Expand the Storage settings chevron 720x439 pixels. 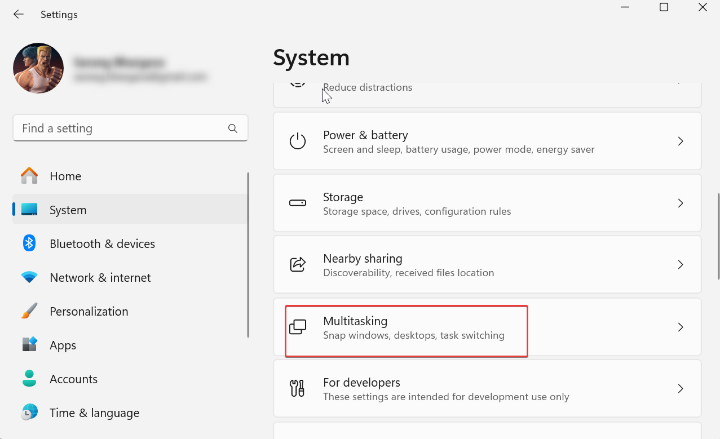click(680, 203)
